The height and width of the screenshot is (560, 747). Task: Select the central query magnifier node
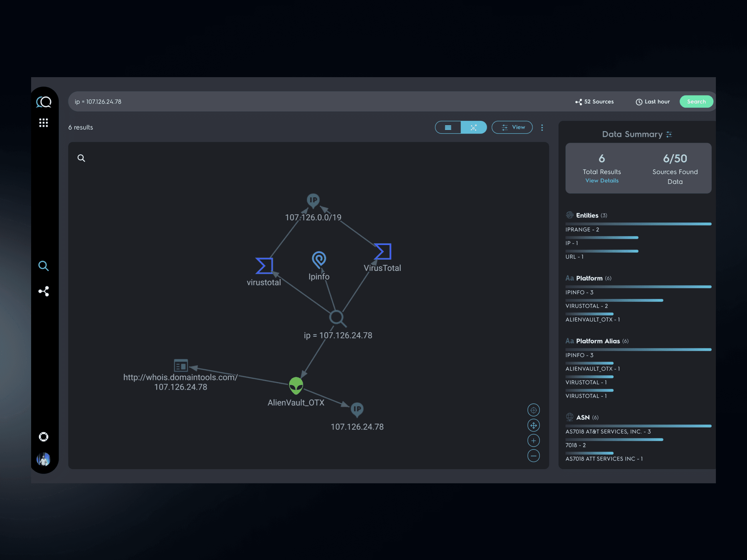coord(337,318)
